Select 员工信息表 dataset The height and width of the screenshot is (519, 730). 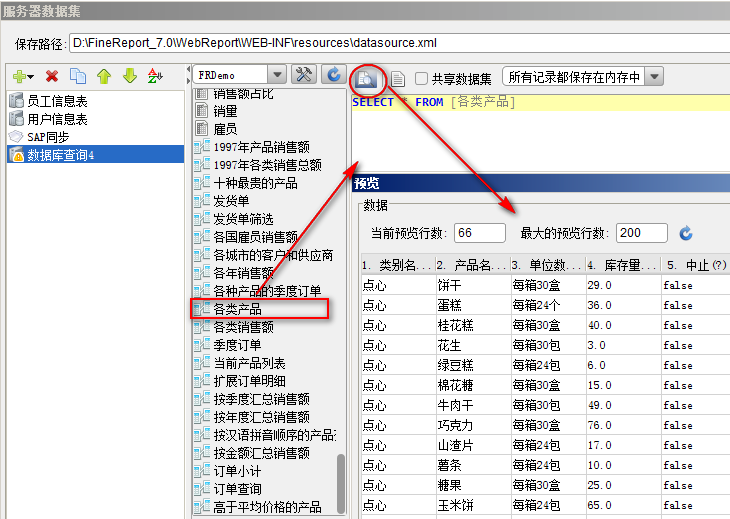point(95,101)
